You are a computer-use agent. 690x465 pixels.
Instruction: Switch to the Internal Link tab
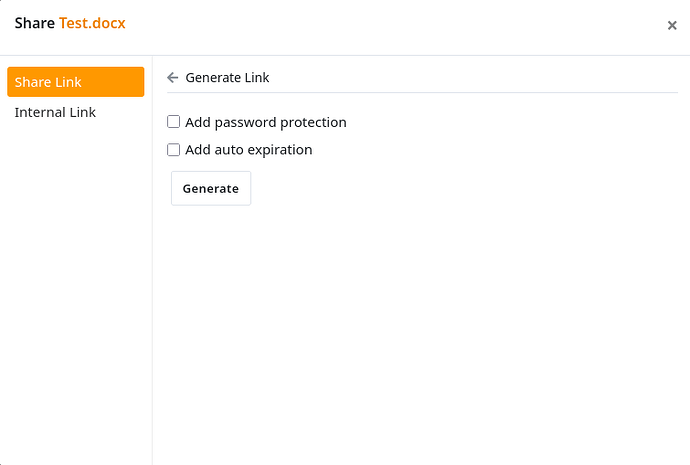55,112
